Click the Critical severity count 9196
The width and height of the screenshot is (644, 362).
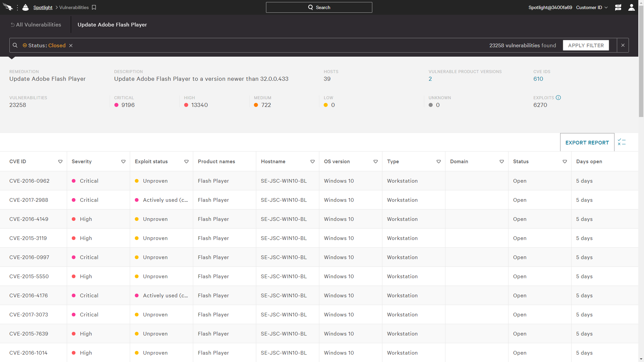point(128,105)
